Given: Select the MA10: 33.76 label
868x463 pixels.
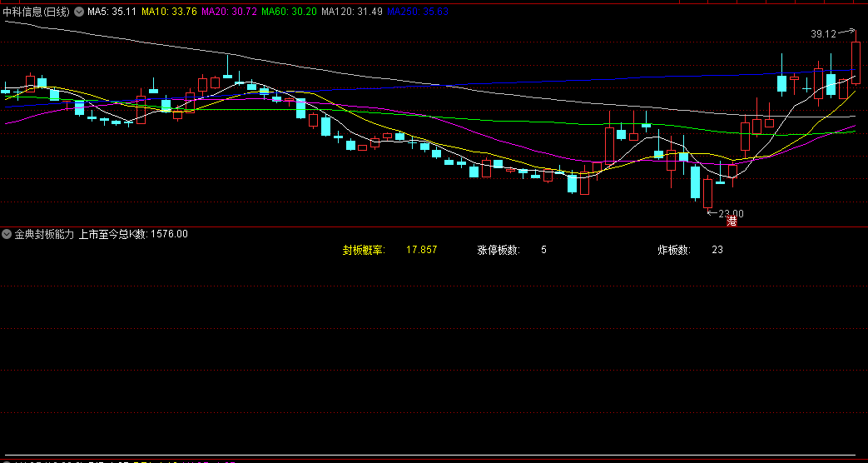Looking at the screenshot, I should pyautogui.click(x=170, y=12).
